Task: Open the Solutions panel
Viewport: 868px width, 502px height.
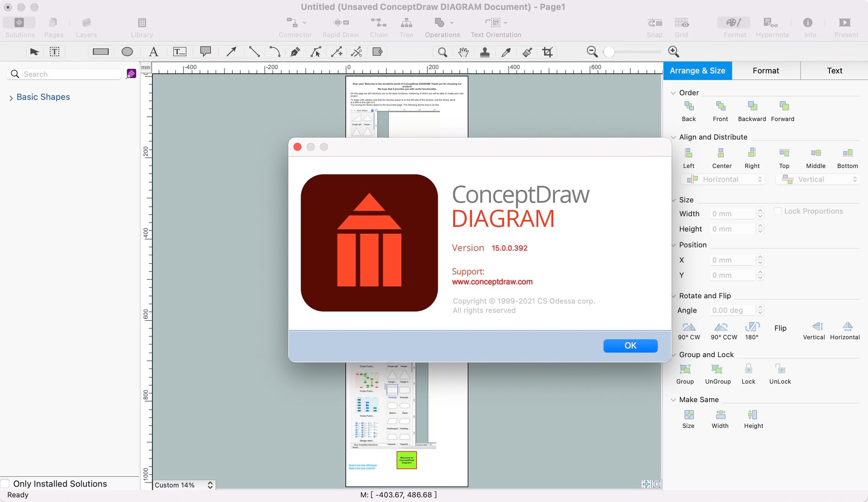Action: click(19, 27)
